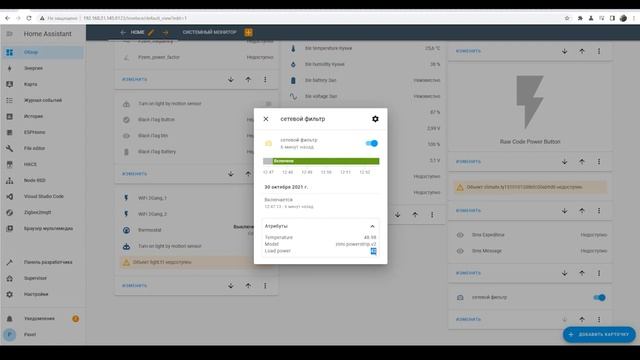Click ИЗМЕНИТЬ under Black Flag Battery card
The image size is (640, 360).
135,173
